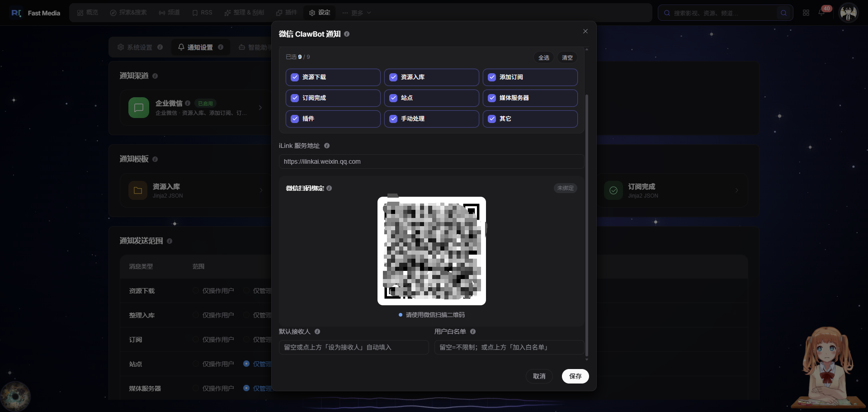The width and height of the screenshot is (868, 412).
Task: Open the 整理 & 刮削 tab
Action: pos(244,13)
